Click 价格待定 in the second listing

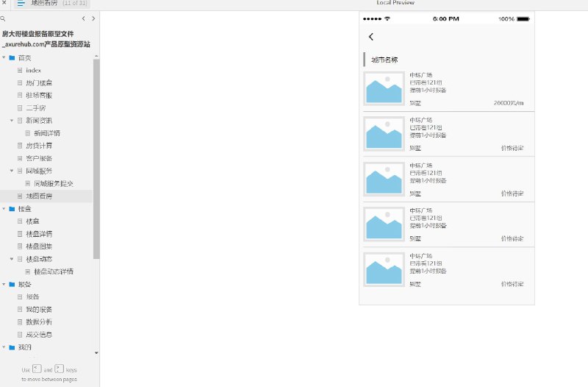pos(512,149)
